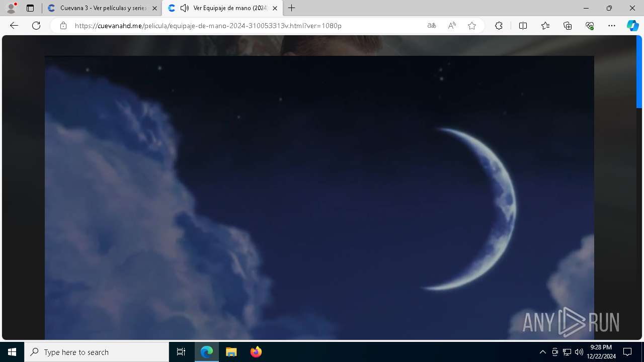Click the page vertical scrollbar thumb

639,72
